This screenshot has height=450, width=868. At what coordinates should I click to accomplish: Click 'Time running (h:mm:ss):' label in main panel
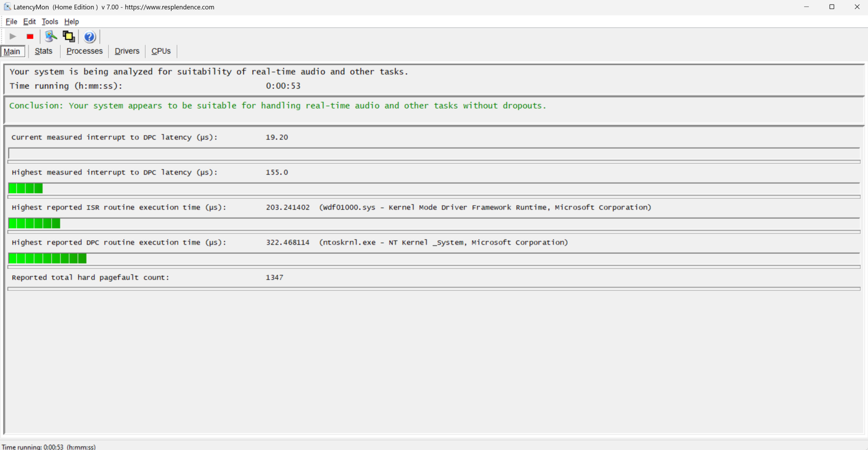click(66, 86)
